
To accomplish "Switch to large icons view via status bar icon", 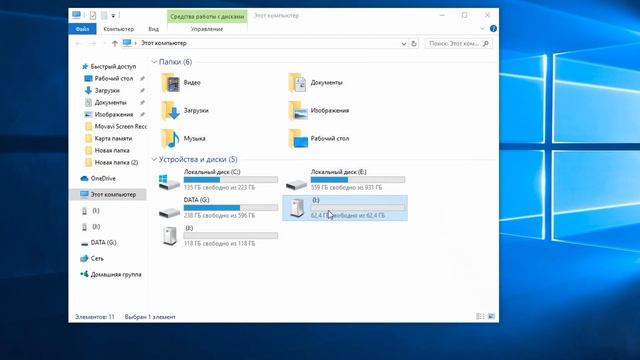I will click(491, 316).
